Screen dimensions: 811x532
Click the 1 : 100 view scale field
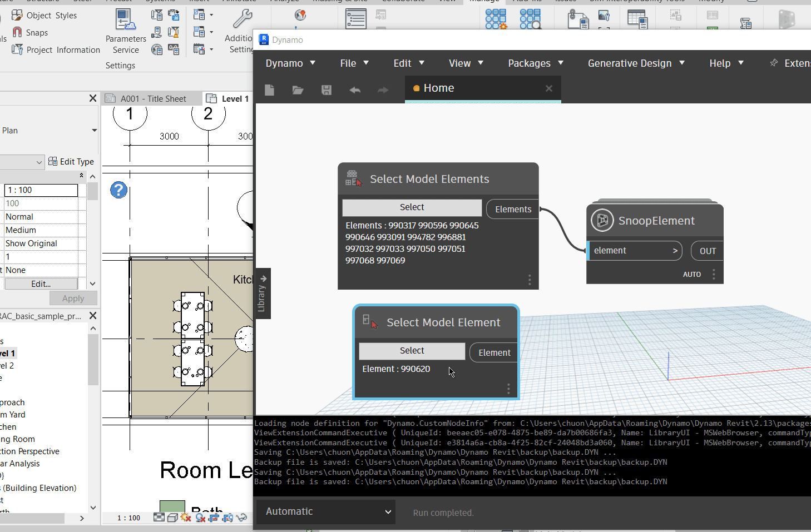41,190
